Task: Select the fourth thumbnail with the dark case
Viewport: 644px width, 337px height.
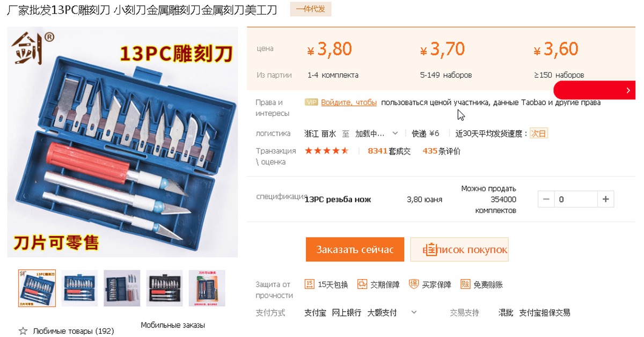Action: coord(164,288)
